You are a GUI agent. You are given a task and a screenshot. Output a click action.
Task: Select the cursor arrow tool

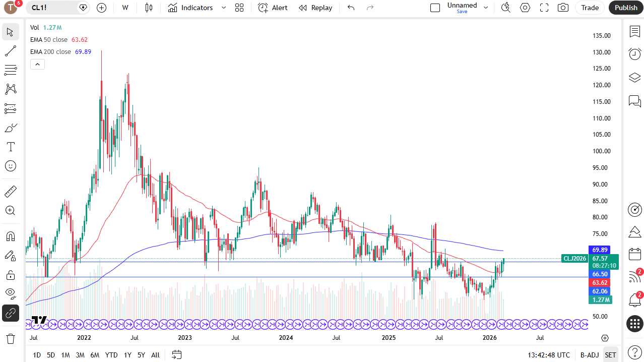coord(10,32)
